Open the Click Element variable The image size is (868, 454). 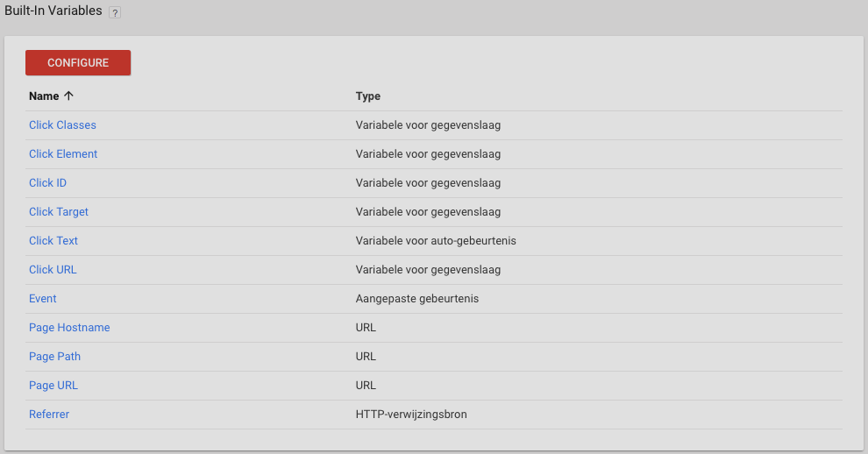pos(63,154)
